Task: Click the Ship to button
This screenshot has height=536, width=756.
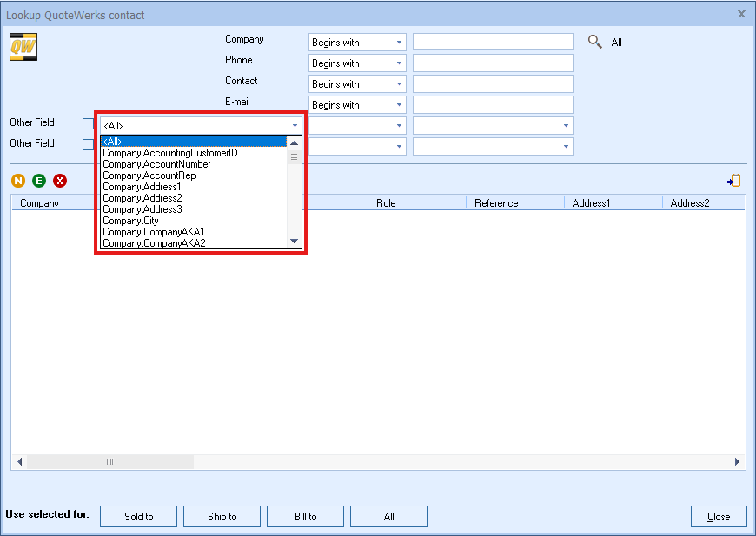Action: point(222,517)
